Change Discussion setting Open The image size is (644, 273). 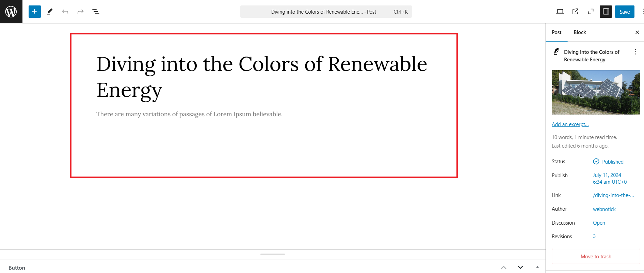coord(599,223)
